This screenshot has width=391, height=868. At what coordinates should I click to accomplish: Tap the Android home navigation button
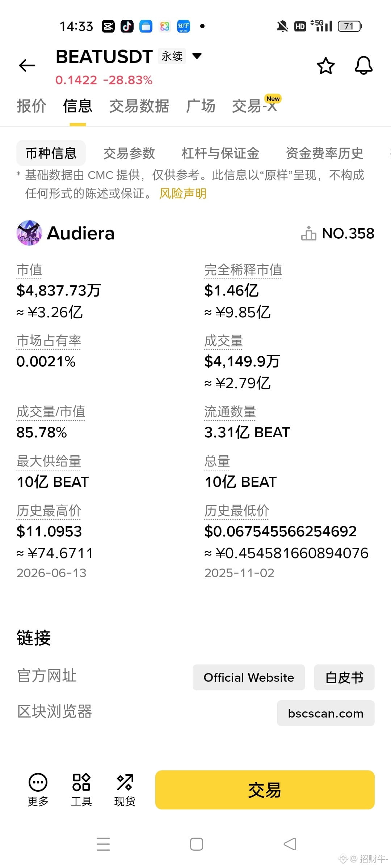coord(197,844)
